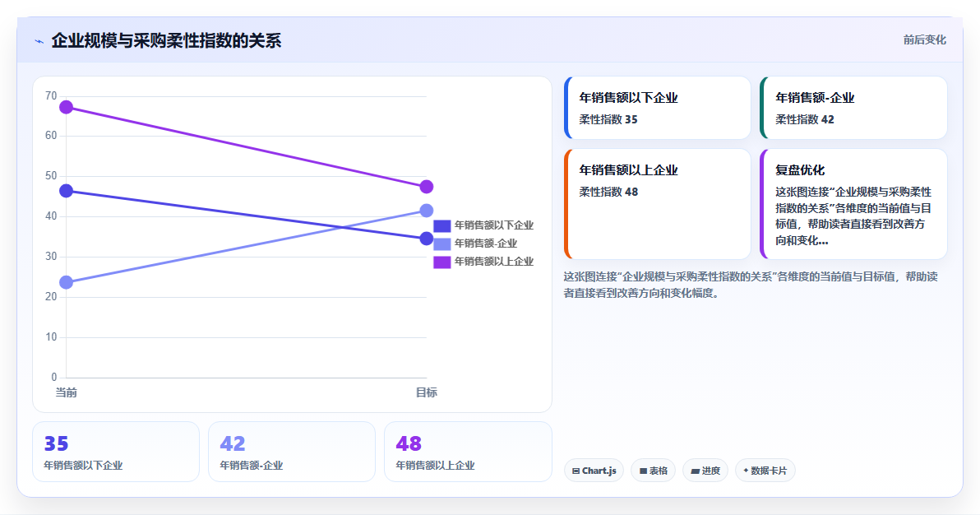Click the 当前 x-axis label
This screenshot has width=980, height=515.
(x=67, y=392)
